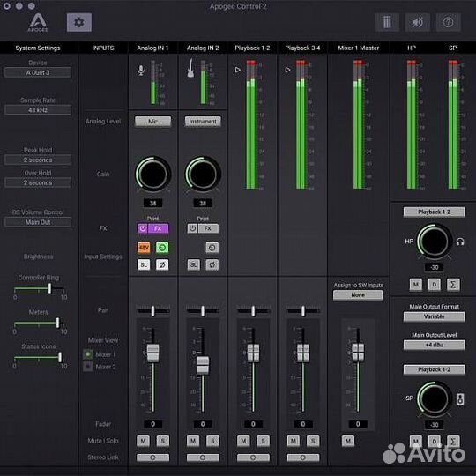Toggle polarity invert on Analog IN 1
The height and width of the screenshot is (476, 476).
tap(162, 264)
